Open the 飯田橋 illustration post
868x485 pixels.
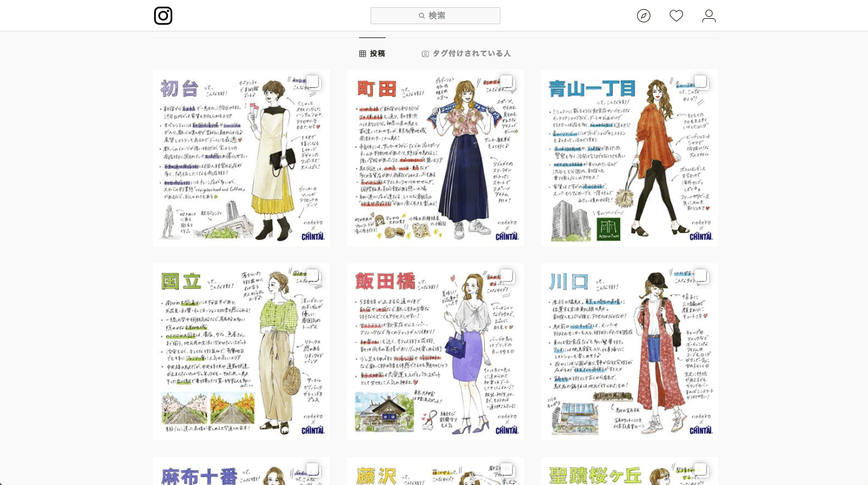(435, 352)
